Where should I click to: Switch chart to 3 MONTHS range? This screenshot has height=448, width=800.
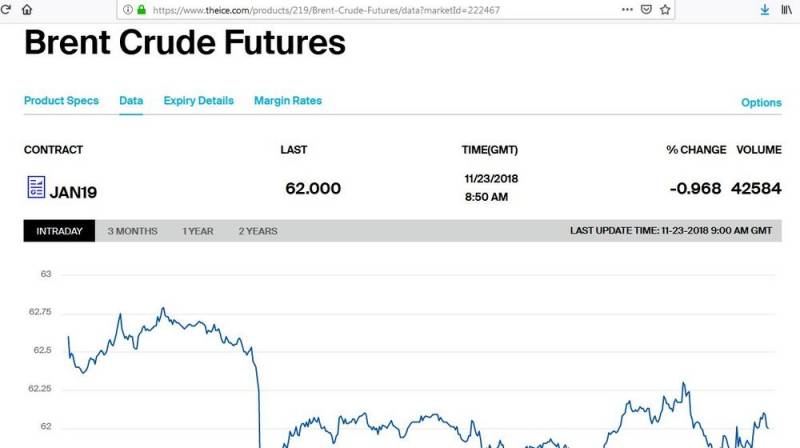(x=133, y=231)
